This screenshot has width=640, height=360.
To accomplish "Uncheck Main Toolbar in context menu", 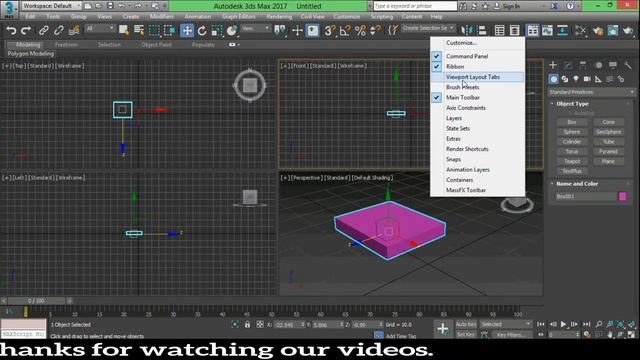I will (478, 98).
